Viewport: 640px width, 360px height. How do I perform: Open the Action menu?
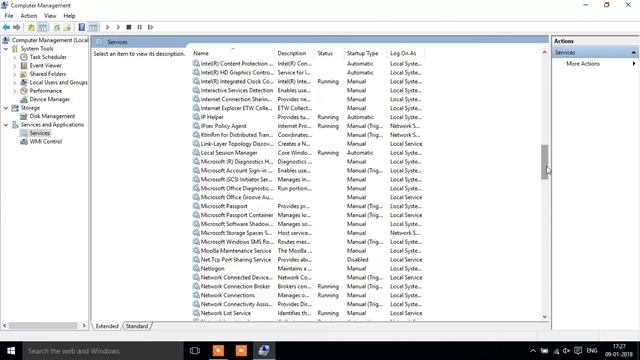pos(29,16)
